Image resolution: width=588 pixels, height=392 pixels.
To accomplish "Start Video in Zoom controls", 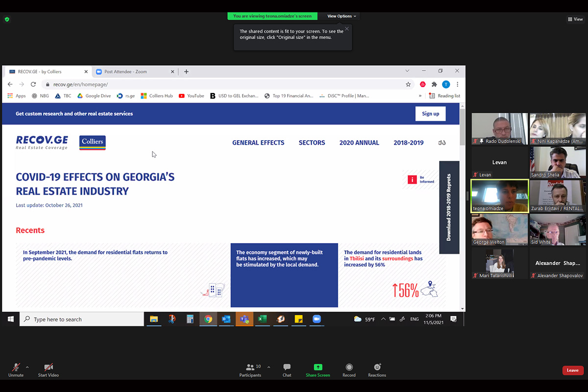I will 49,370.
